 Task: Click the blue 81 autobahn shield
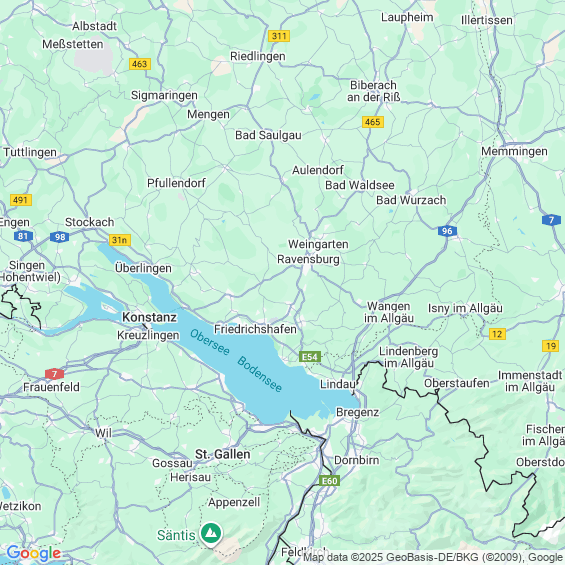pos(23,236)
